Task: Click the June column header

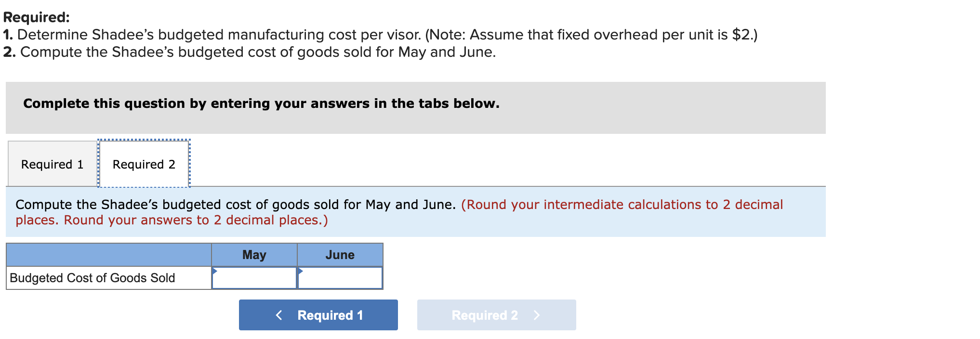Action: pos(340,255)
